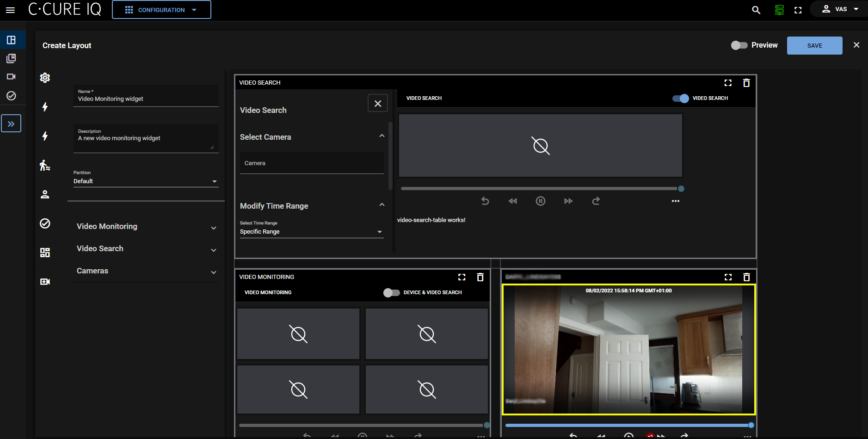Expand the Video Search section
868x439 pixels.
(x=213, y=250)
